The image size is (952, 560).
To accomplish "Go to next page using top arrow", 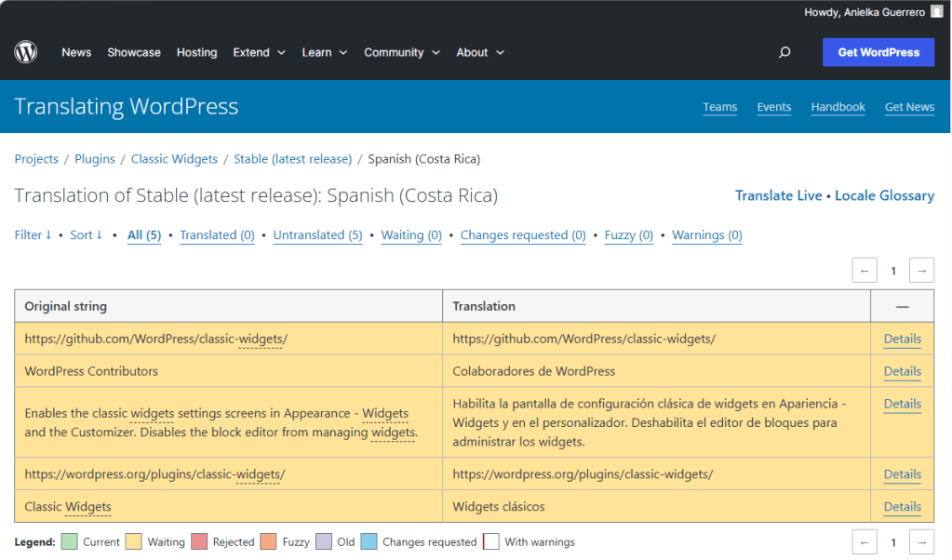I will click(921, 271).
